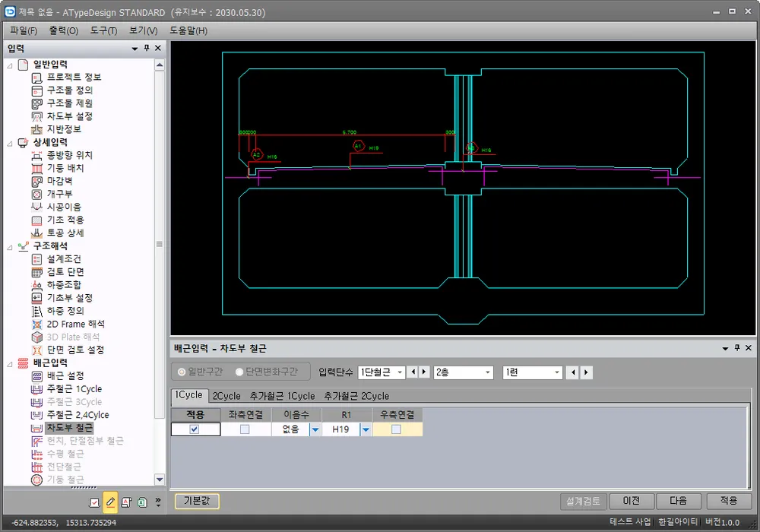Open the 주철근 2,4Cylce icon
Screen dimensions: 760x532
coord(36,415)
